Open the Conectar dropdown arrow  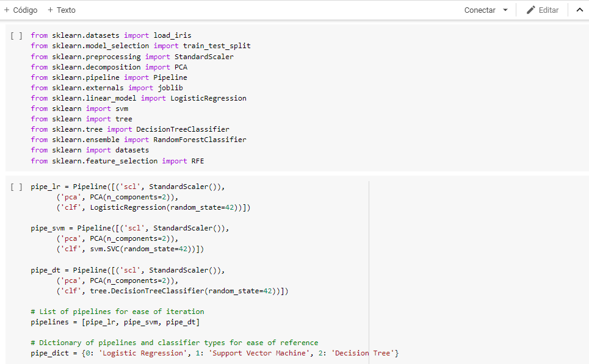(505, 10)
